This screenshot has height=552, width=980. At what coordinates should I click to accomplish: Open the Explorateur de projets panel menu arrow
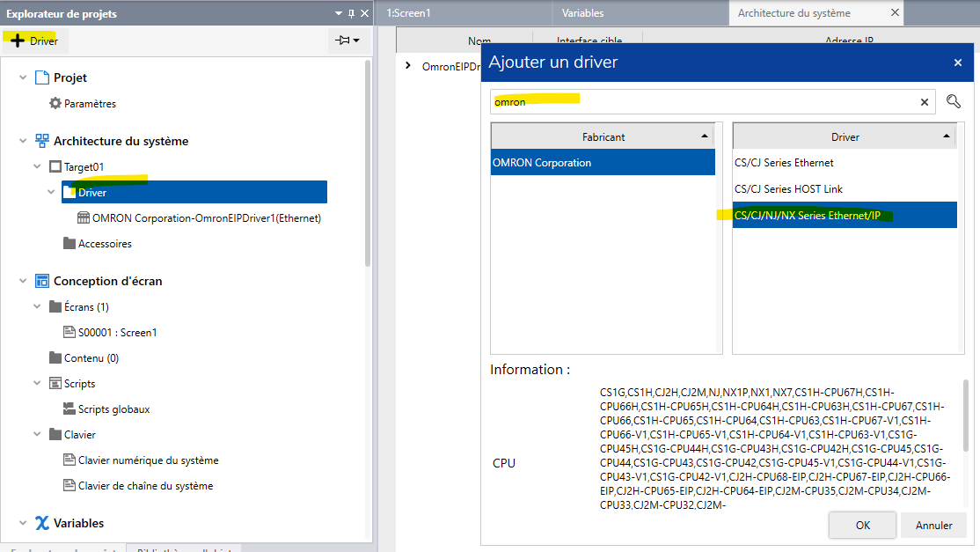pyautogui.click(x=338, y=13)
